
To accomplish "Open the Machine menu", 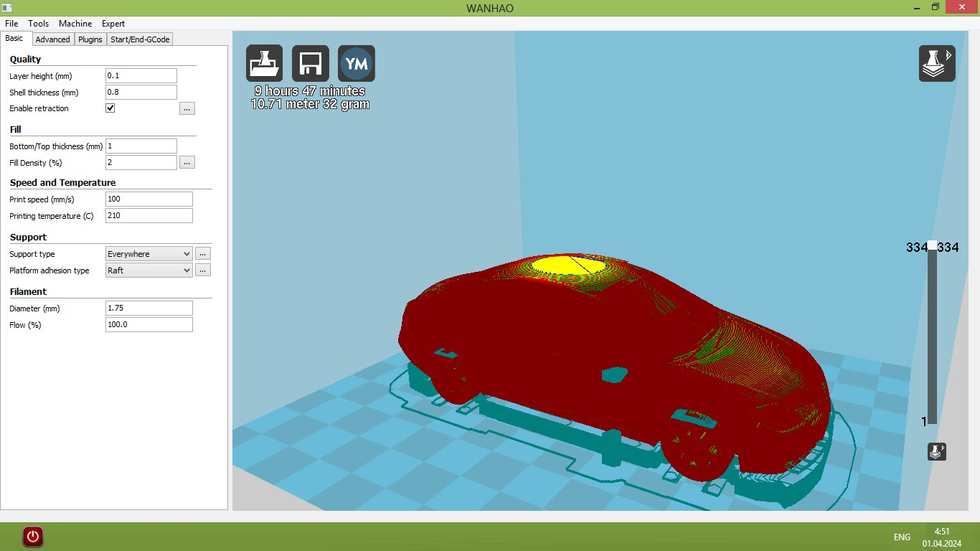I will (x=75, y=24).
